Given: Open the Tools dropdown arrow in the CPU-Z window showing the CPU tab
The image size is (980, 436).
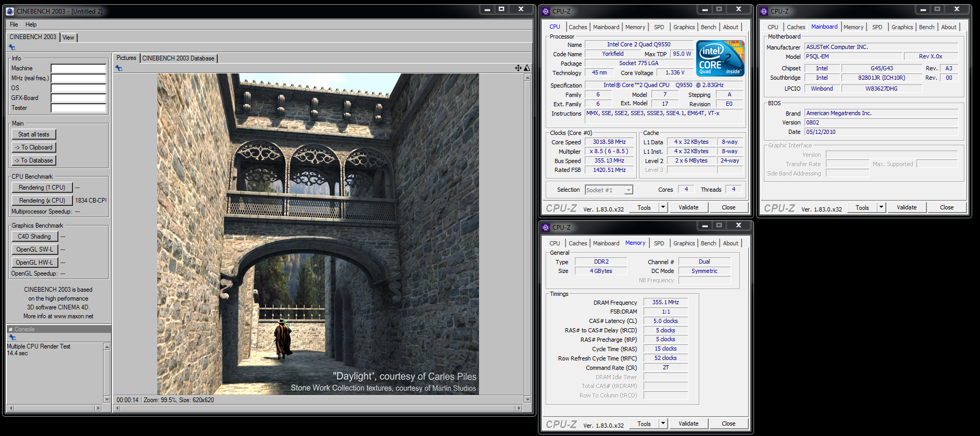Looking at the screenshot, I should tap(663, 207).
